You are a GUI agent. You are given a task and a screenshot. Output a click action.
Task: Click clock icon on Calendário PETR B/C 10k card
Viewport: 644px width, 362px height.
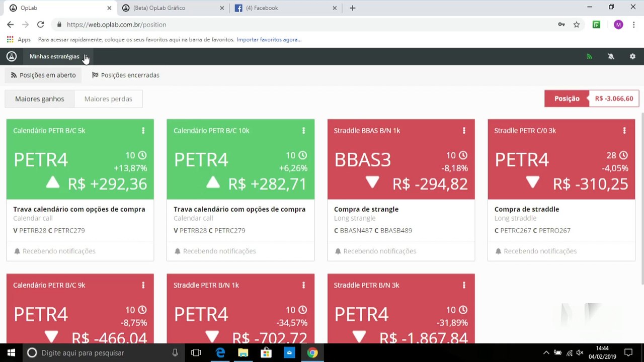coord(302,155)
